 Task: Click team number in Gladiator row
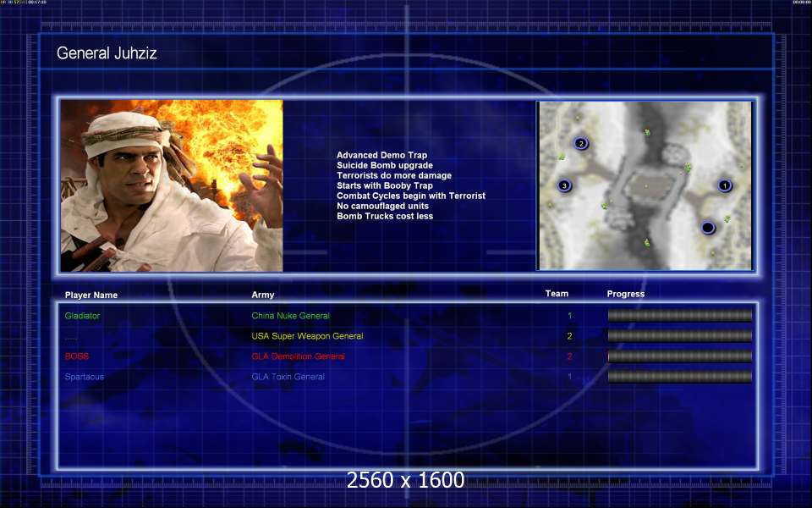[x=569, y=316]
